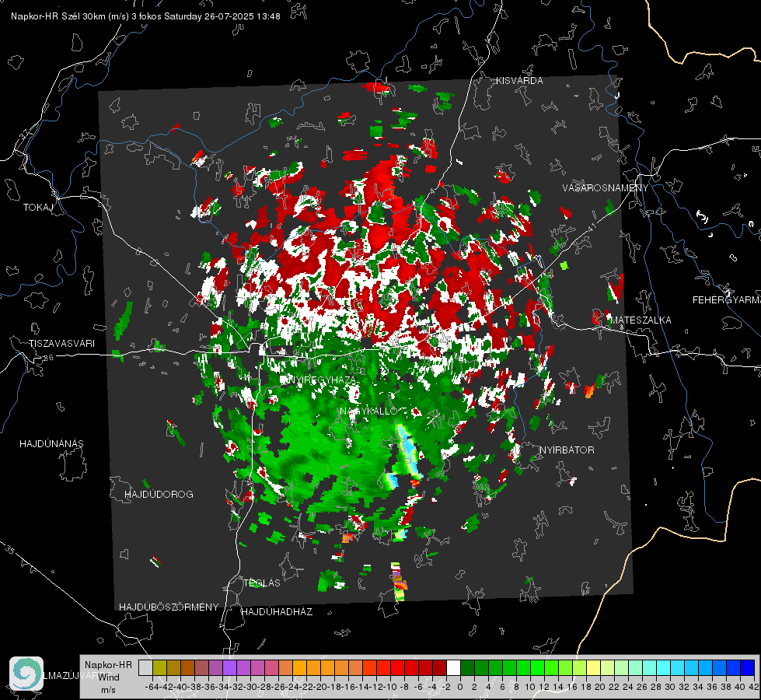
Task: Pick the olive swatch between -64 and -42
Action: (159, 667)
